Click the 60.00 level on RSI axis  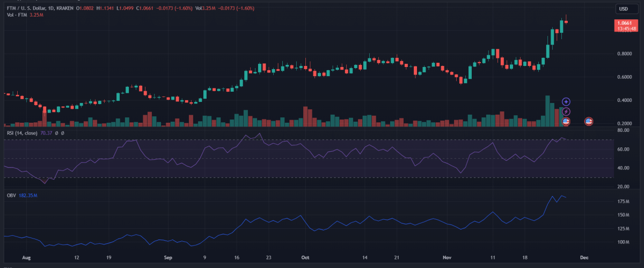pos(623,149)
